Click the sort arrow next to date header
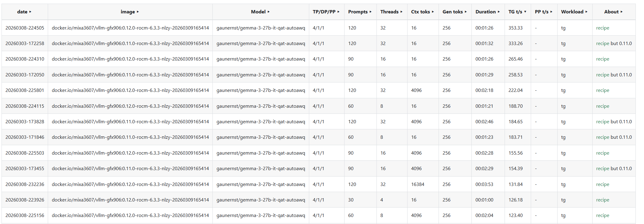The image size is (644, 224). pos(30,12)
